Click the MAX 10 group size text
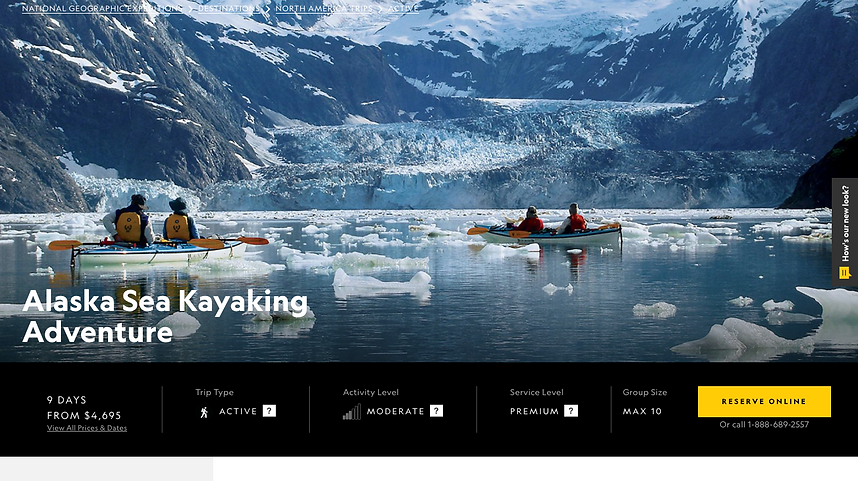This screenshot has height=481, width=858. (642, 411)
